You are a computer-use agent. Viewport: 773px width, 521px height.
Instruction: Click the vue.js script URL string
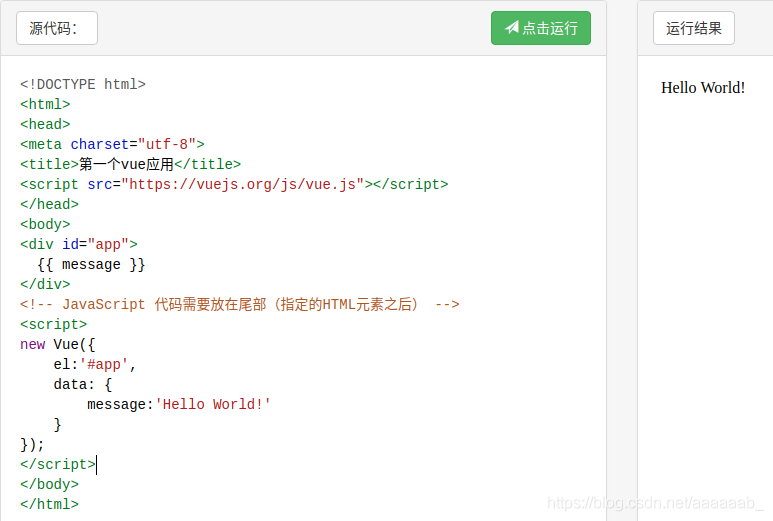point(242,184)
